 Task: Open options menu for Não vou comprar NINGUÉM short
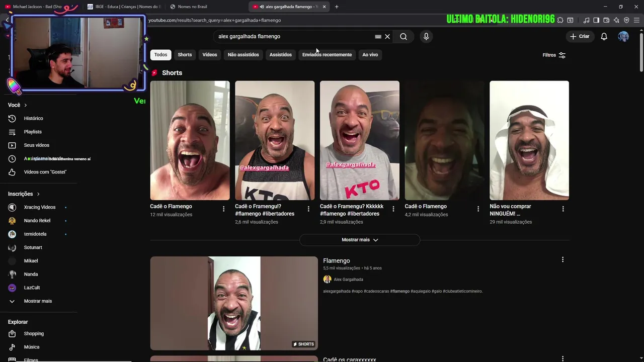(563, 209)
